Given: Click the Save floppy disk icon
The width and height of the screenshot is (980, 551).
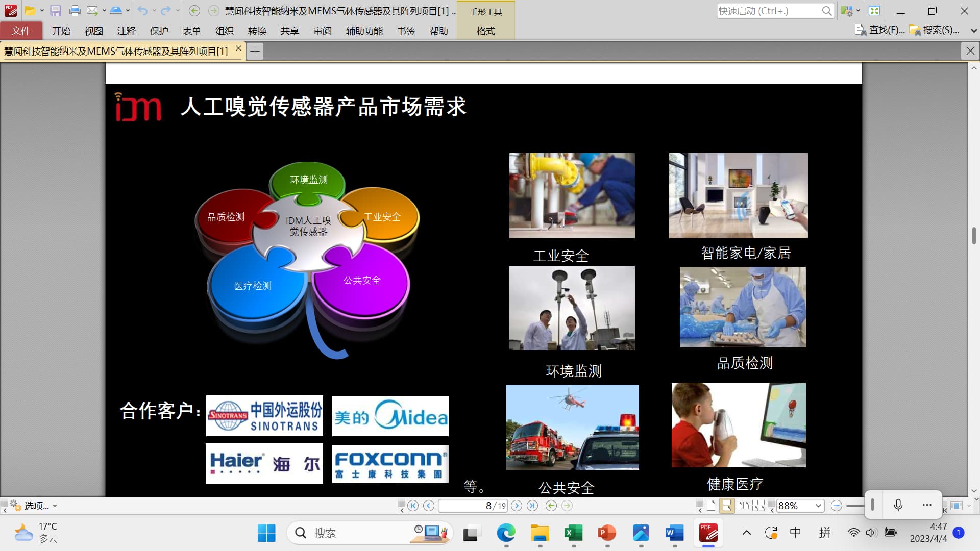Looking at the screenshot, I should (x=56, y=11).
